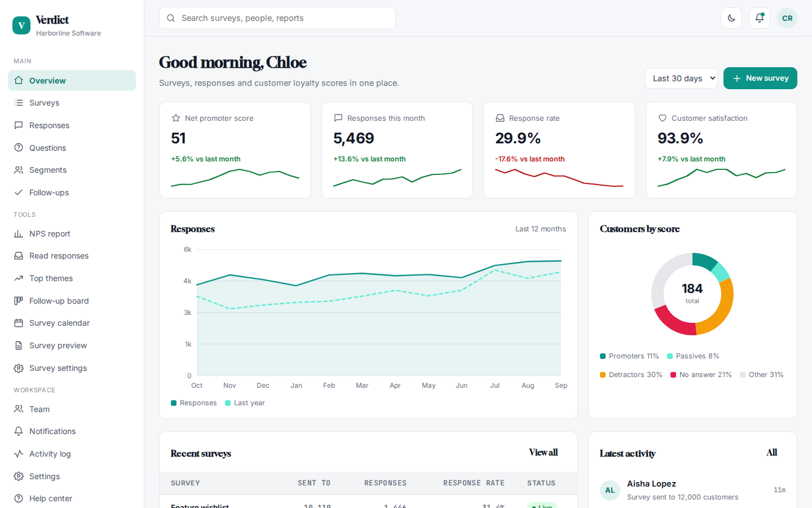Viewport: 812px width, 508px height.
Task: Open the Activity log
Action: (x=72, y=454)
